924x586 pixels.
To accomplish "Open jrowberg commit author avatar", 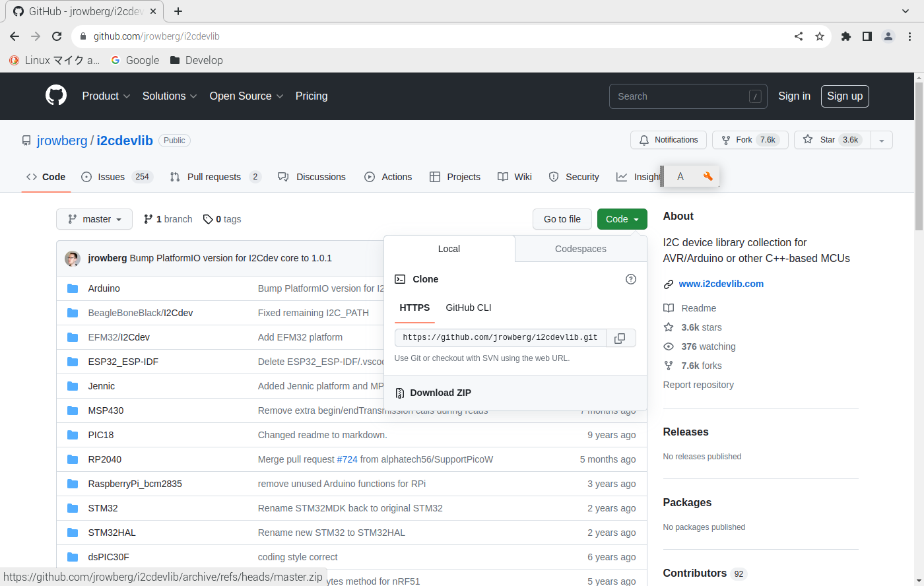I will pos(73,258).
